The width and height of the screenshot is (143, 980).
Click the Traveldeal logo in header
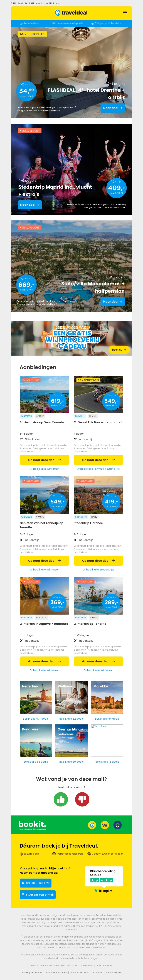pos(71,13)
